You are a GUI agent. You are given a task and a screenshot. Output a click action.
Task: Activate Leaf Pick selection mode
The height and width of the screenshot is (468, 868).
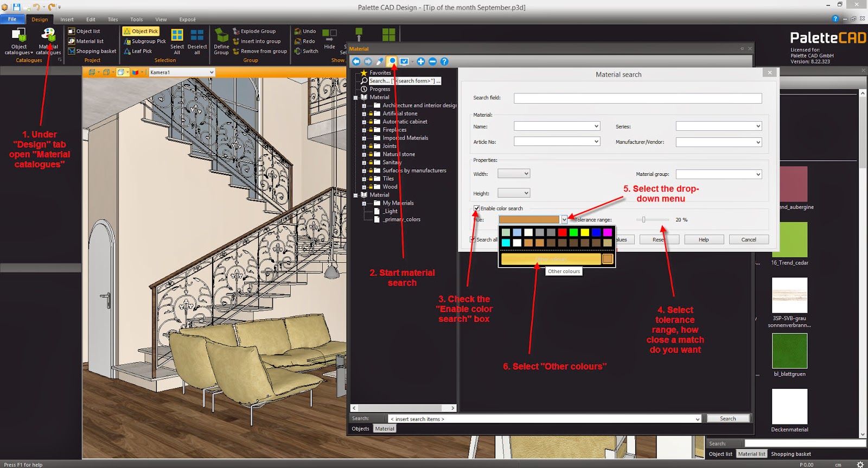(x=138, y=51)
